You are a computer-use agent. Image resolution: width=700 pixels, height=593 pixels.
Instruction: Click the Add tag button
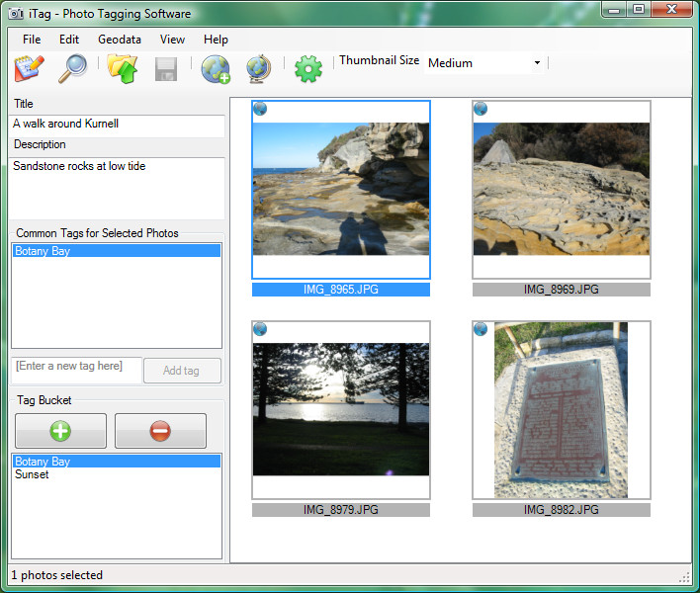[182, 371]
